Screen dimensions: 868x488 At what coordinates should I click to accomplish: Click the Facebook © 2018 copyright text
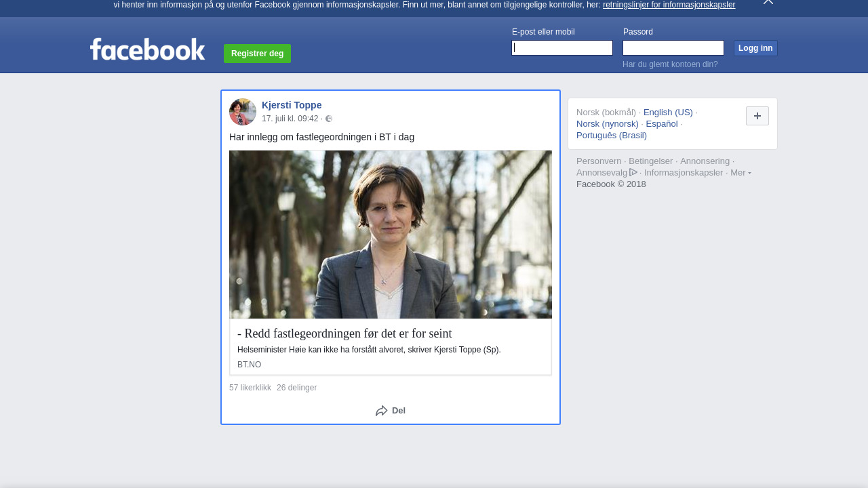point(611,184)
